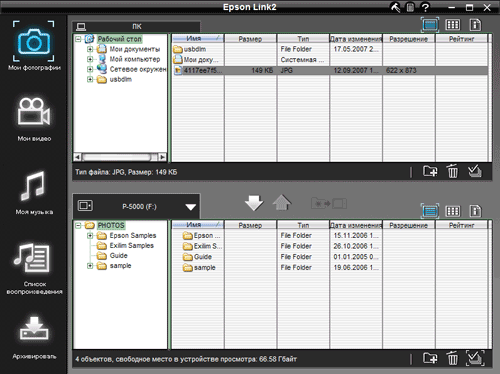Sort PC files by Разрешение column

click(x=409, y=39)
